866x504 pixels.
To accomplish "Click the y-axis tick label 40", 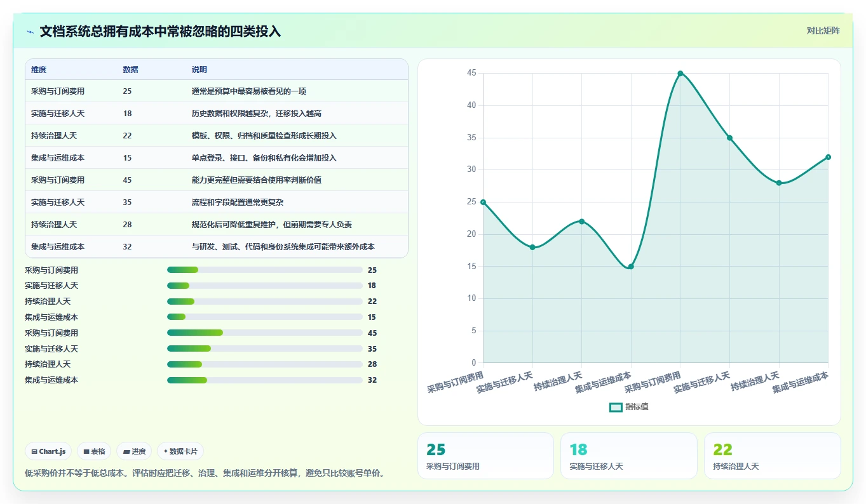I will (471, 105).
